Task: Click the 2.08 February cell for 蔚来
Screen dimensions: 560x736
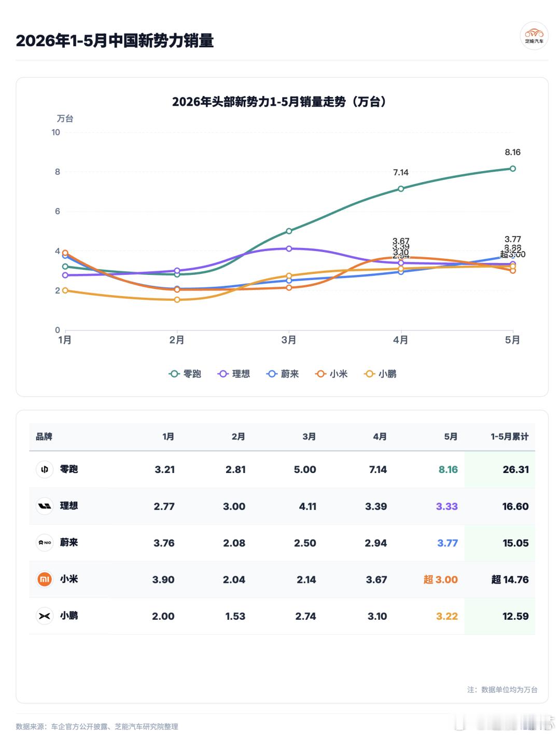Action: click(x=234, y=543)
